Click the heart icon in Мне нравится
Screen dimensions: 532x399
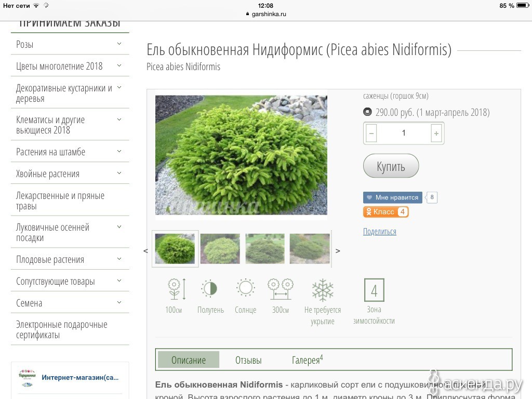(369, 197)
